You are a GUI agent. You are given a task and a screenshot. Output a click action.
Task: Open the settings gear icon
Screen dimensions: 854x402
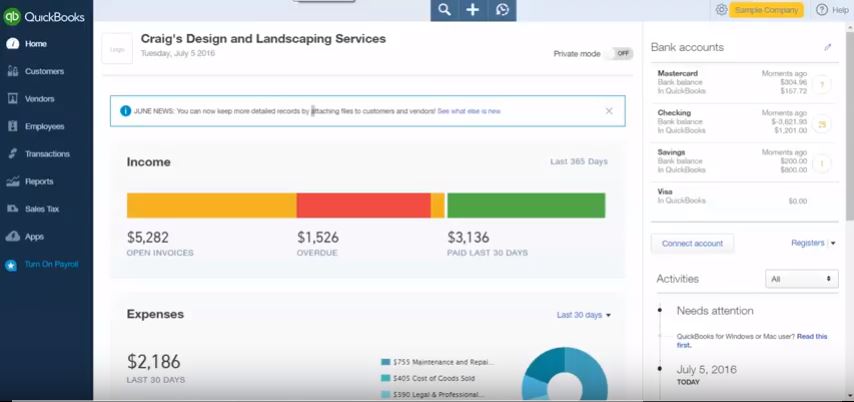pyautogui.click(x=721, y=10)
